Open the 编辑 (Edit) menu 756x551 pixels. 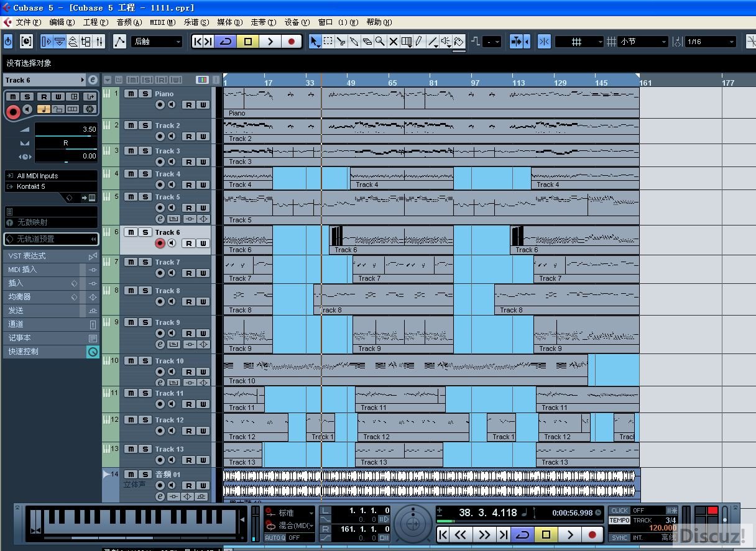tap(62, 22)
